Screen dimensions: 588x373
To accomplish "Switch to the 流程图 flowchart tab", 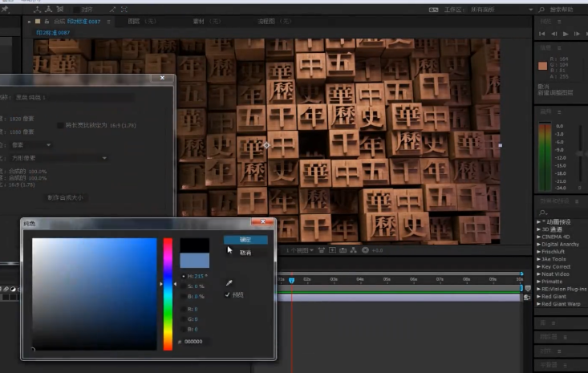I will tap(266, 21).
